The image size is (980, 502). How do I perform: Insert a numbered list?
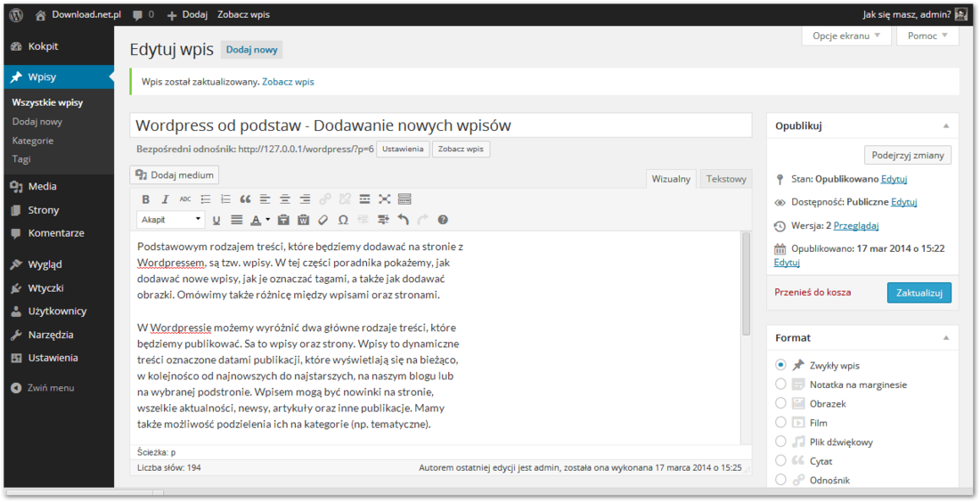coord(225,199)
